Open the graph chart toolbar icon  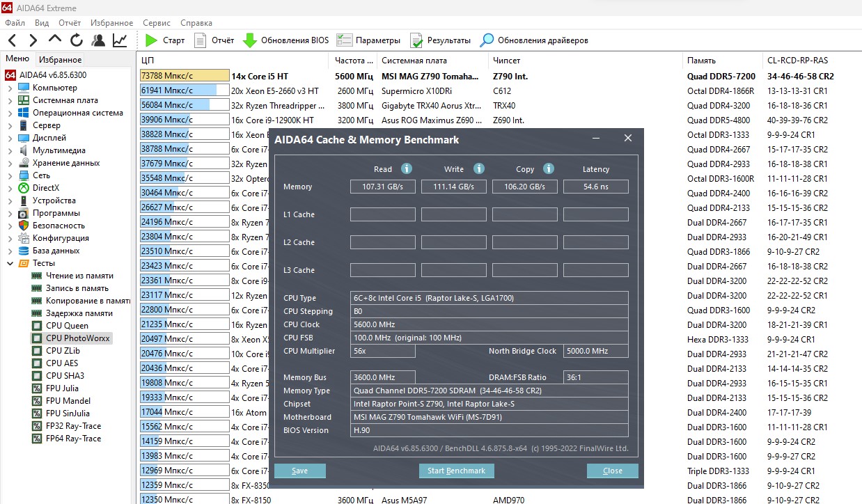(120, 40)
